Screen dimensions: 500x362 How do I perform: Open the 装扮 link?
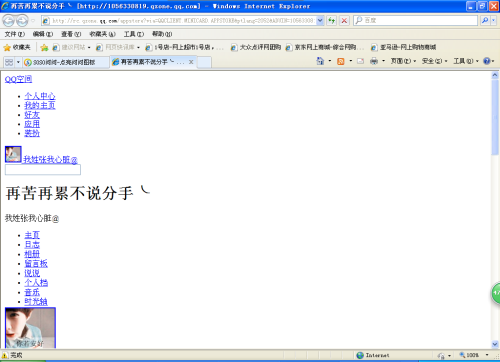(32, 133)
